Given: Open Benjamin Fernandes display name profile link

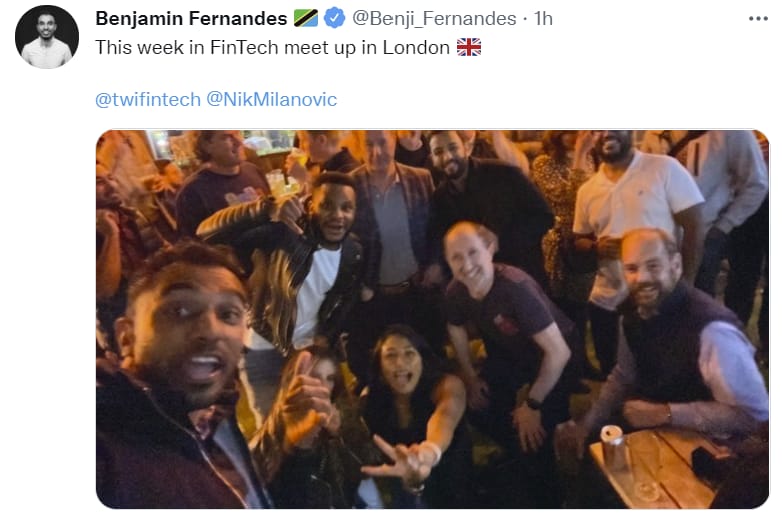Looking at the screenshot, I should click(191, 18).
